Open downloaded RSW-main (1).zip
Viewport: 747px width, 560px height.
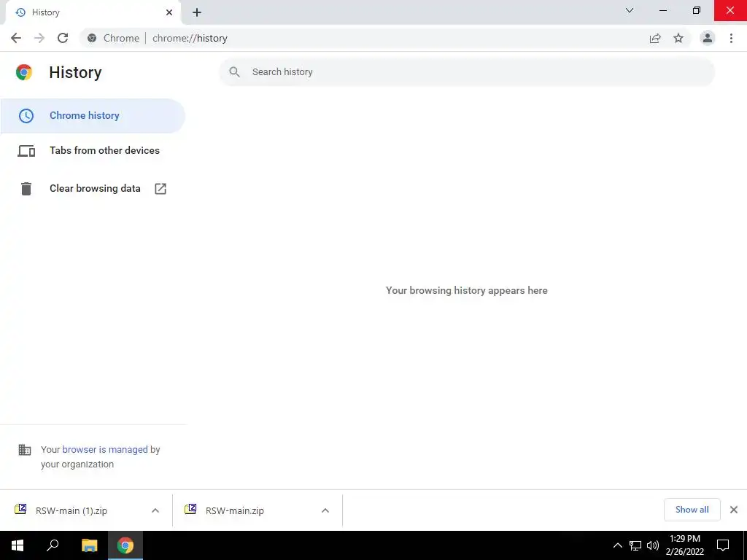click(x=71, y=510)
